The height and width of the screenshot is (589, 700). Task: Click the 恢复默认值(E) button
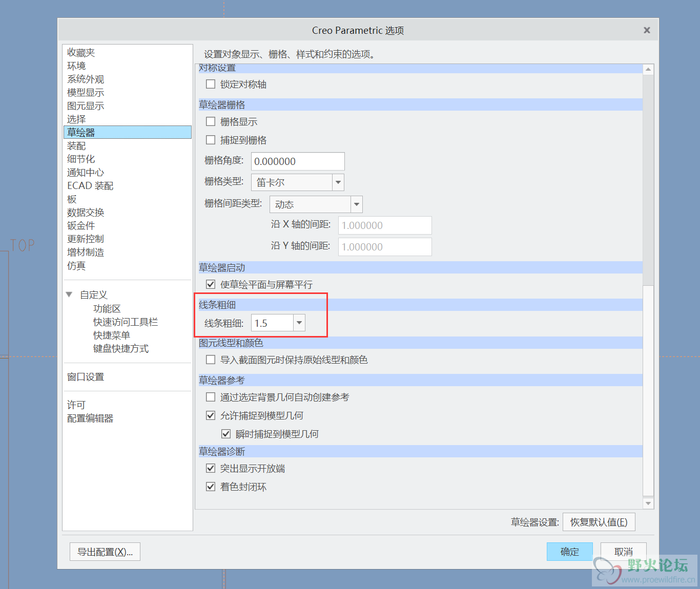[599, 522]
